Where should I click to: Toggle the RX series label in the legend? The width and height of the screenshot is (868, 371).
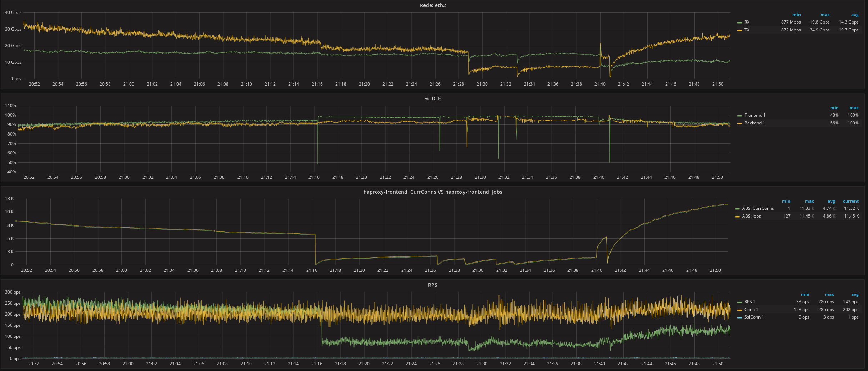click(x=747, y=22)
